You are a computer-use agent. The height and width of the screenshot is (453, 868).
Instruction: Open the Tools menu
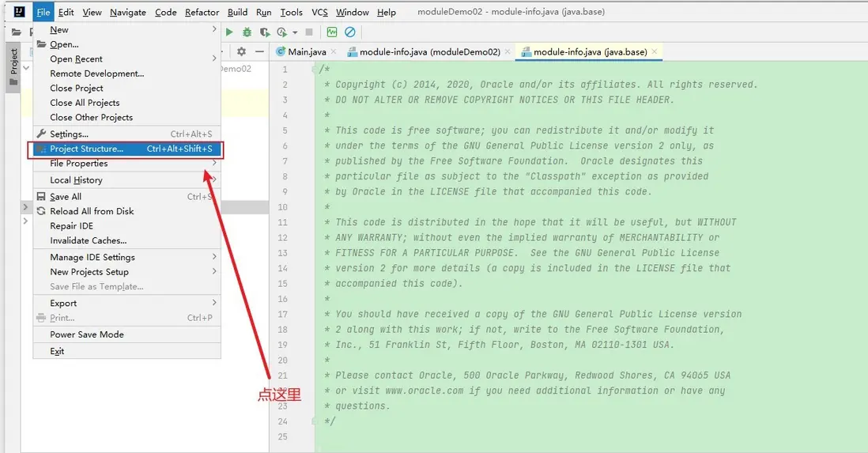(x=291, y=12)
